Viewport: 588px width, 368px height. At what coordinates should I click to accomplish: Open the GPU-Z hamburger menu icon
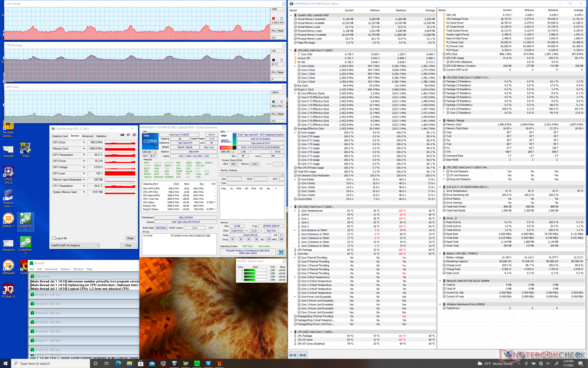pyautogui.click(x=134, y=135)
